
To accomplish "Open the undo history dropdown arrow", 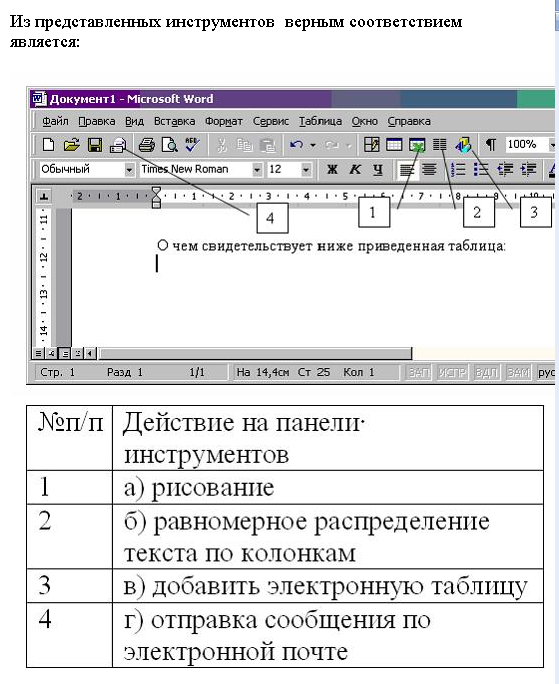I will 312,145.
